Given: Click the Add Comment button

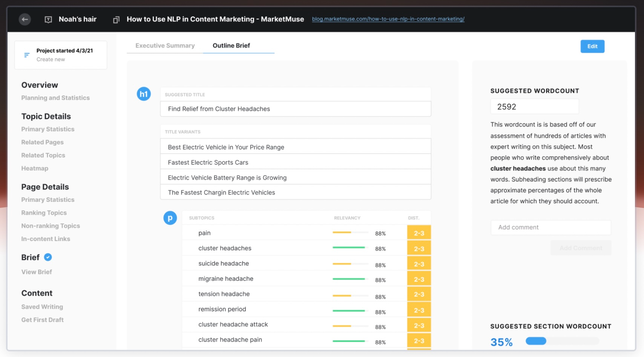Looking at the screenshot, I should click(x=581, y=248).
